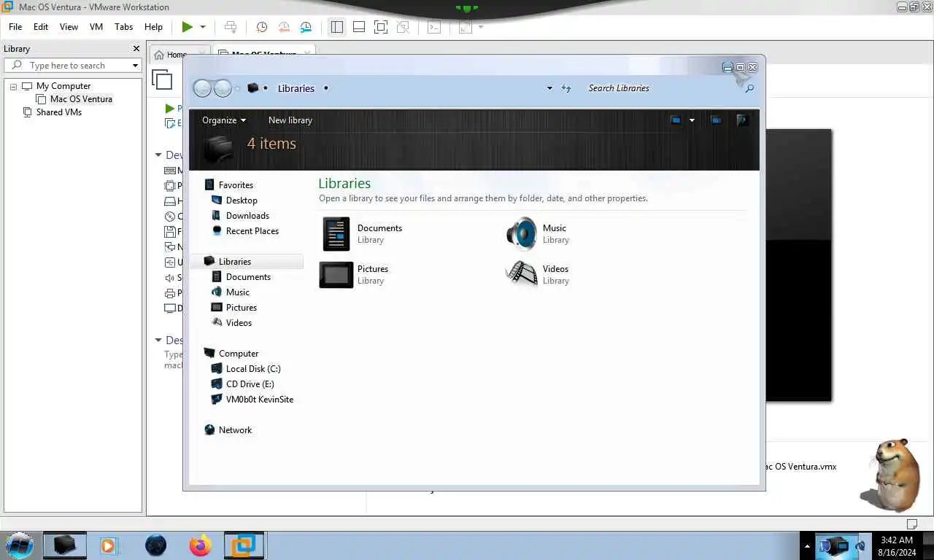
Task: Open more view options dropdown arrow
Action: point(692,120)
